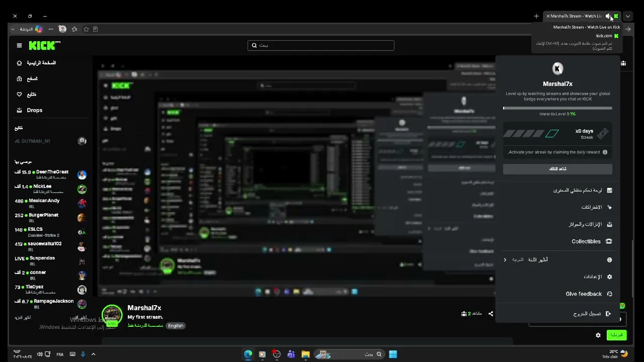Viewport: 644px width, 362px height.
Task: Click the watch button under the streak
Action: (x=557, y=168)
